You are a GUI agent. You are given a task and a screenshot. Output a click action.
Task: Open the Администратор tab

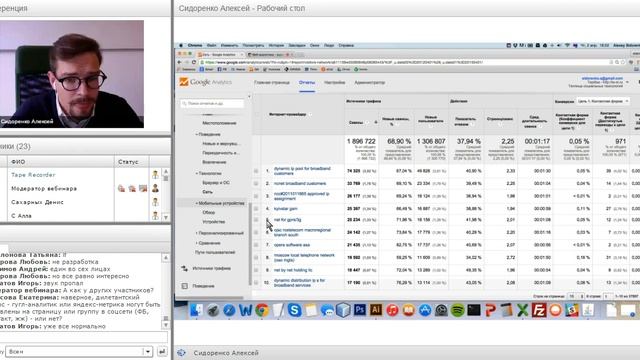[370, 82]
